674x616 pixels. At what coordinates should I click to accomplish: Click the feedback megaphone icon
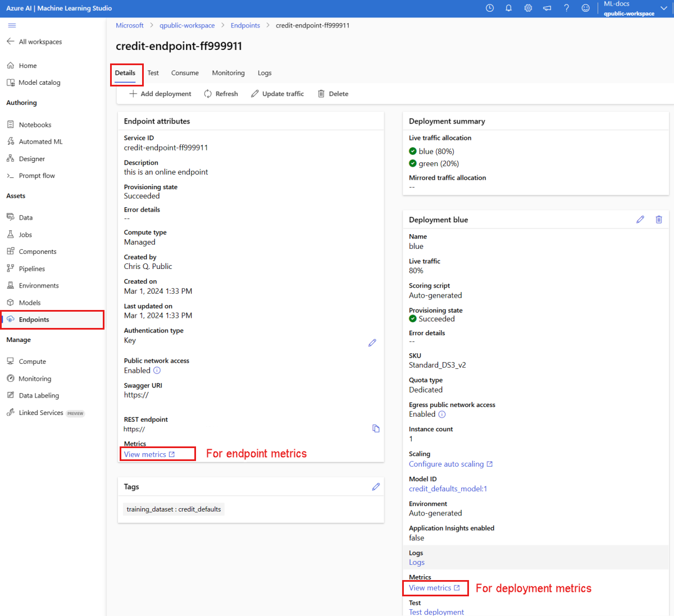pos(547,8)
